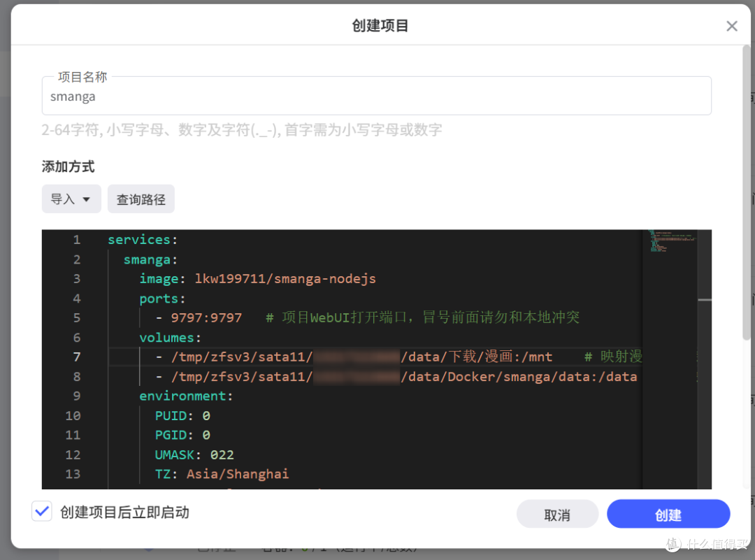The width and height of the screenshot is (755, 560).
Task: Click the code editor vertical scrollbar
Action: tap(705, 359)
